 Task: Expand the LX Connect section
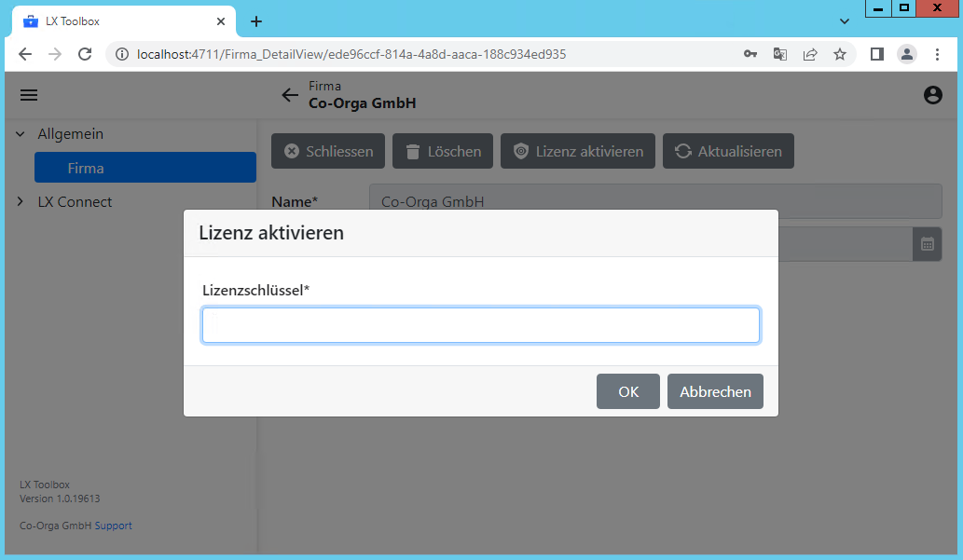[x=21, y=202]
